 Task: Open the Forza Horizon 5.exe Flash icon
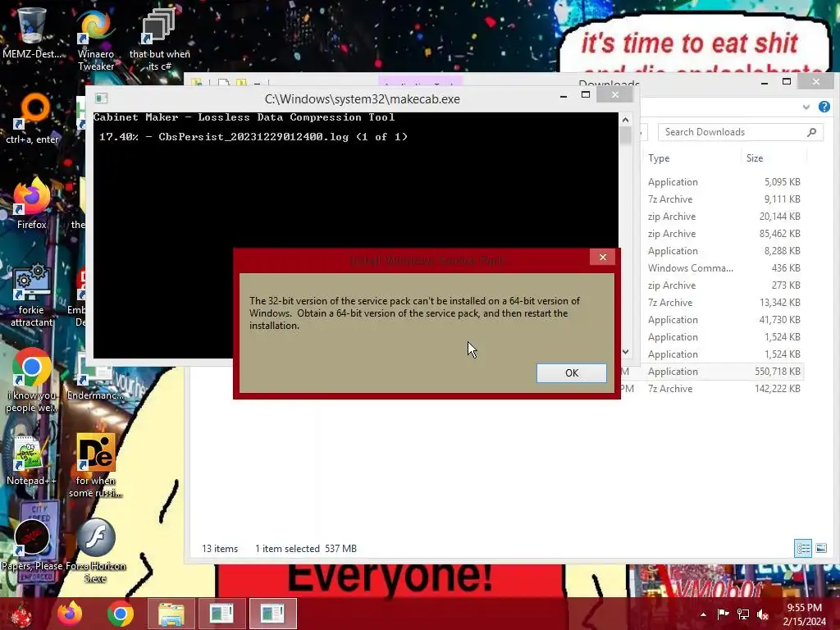pos(96,550)
